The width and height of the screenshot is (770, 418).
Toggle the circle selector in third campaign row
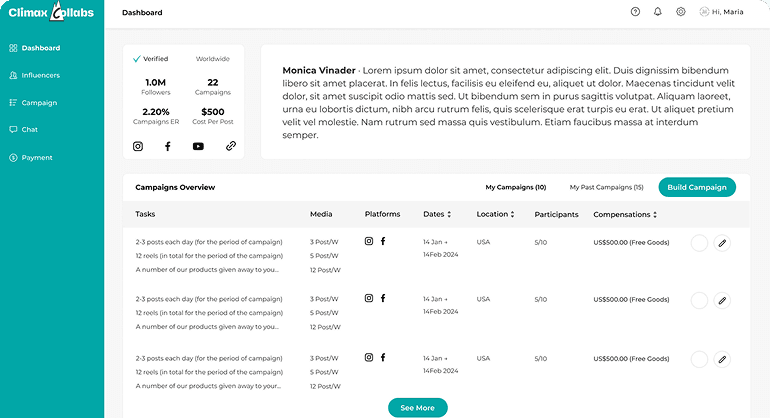[699, 358]
